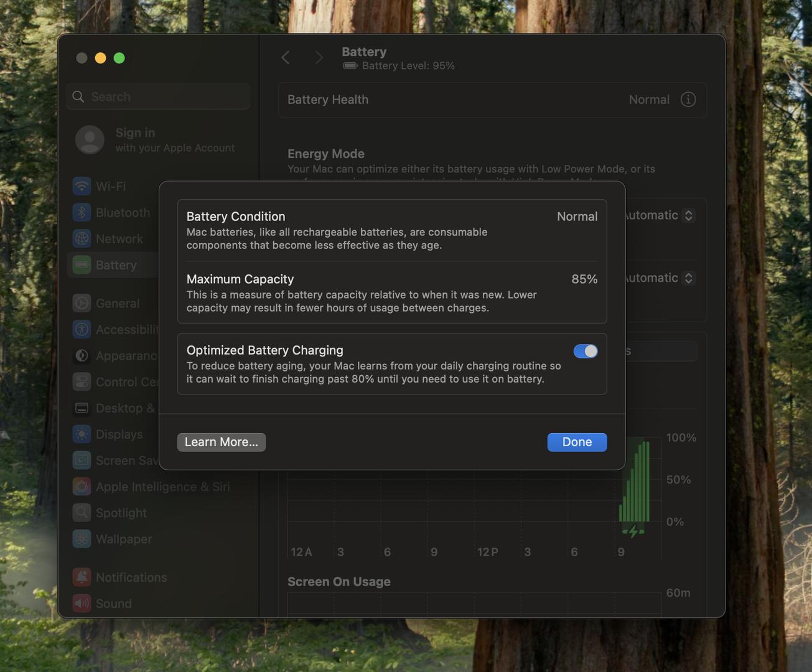Image resolution: width=812 pixels, height=672 pixels.
Task: Expand the second Automatic energy mode dropdown
Action: pos(660,278)
